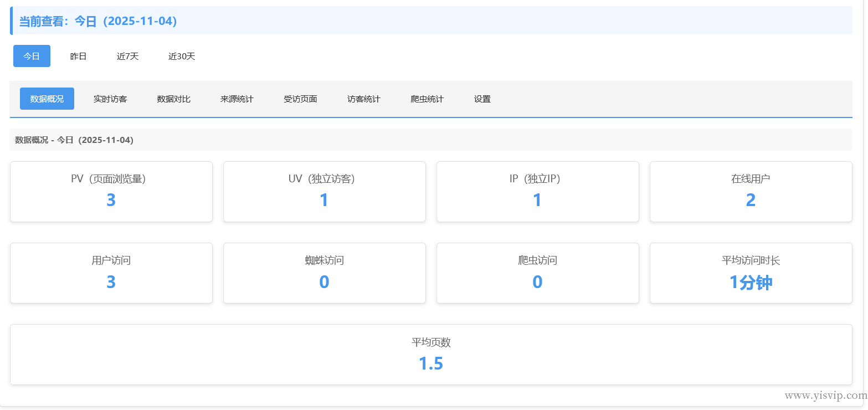Click the PV 页面浏览量 stat card

(111, 191)
